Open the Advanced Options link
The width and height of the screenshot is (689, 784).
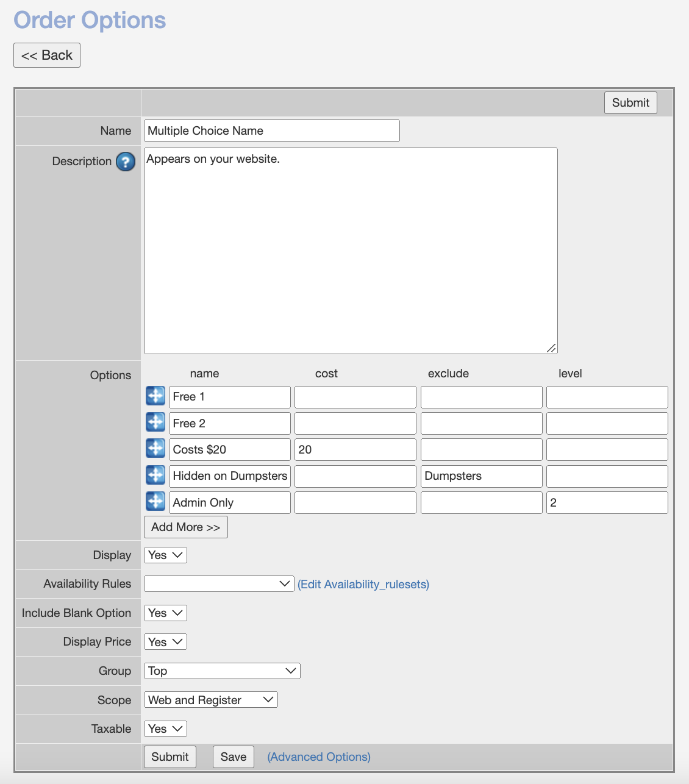point(319,757)
